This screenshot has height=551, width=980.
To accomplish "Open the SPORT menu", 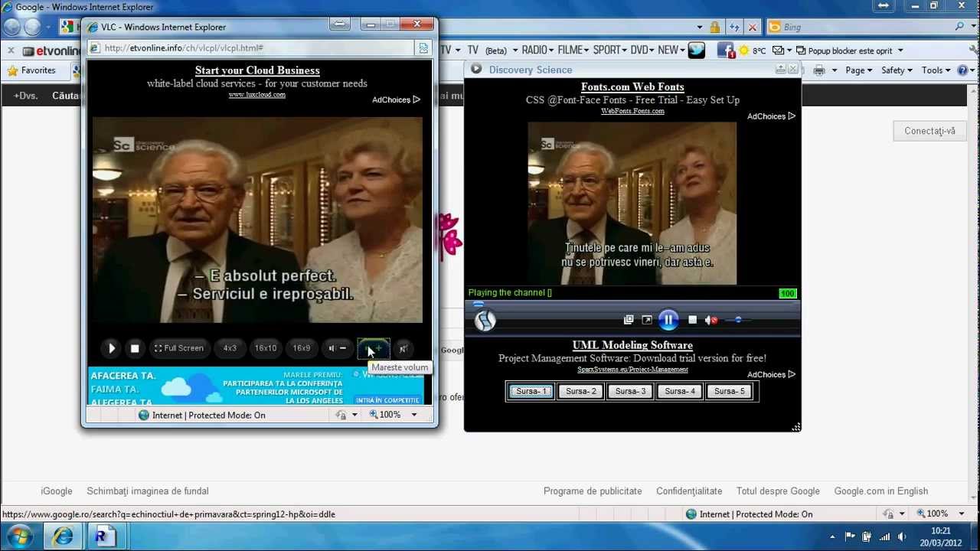I will point(609,50).
